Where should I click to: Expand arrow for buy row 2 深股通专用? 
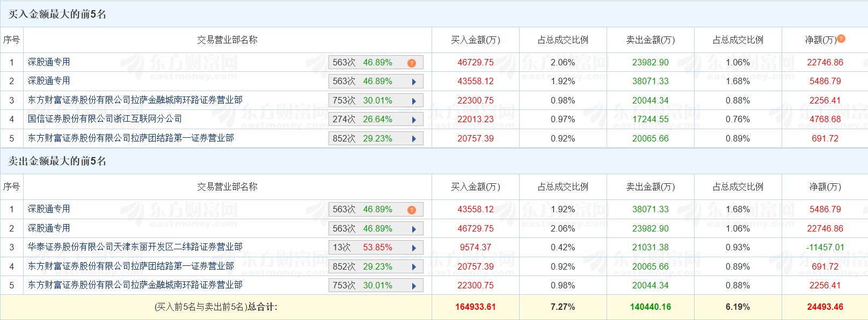(x=414, y=82)
